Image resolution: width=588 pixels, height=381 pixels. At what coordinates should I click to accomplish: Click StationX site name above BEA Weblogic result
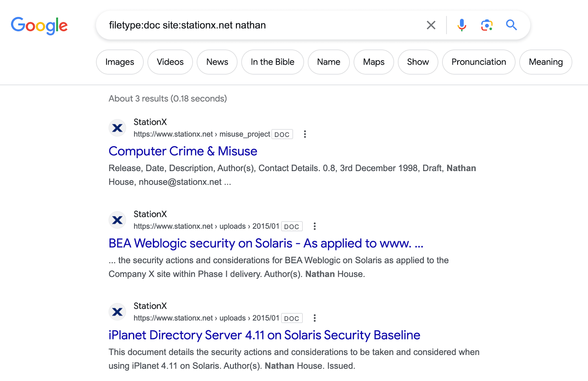150,214
